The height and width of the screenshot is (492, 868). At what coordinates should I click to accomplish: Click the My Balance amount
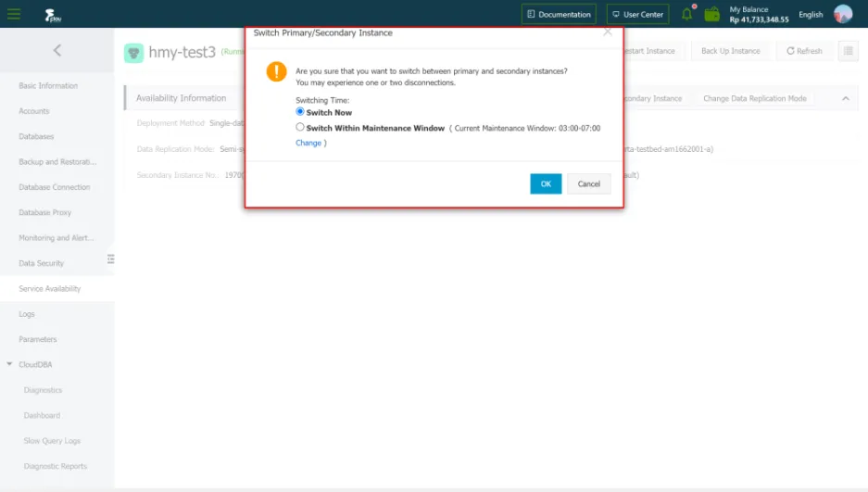click(x=759, y=19)
